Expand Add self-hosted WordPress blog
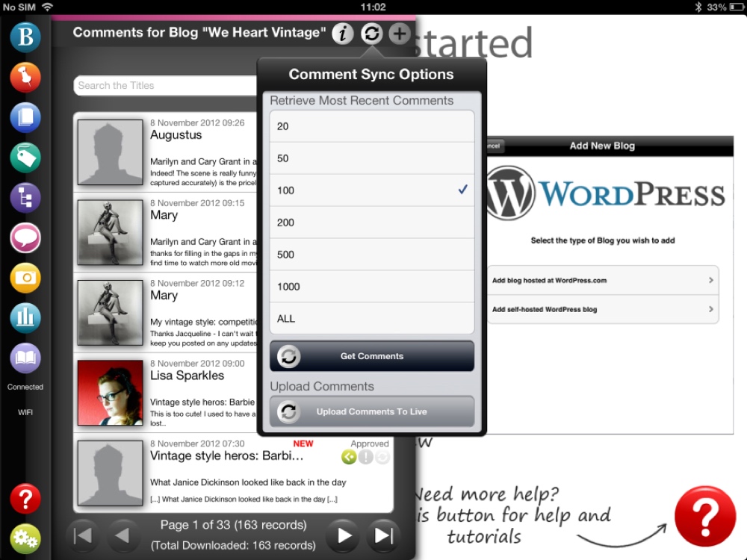The image size is (747, 560). tap(603, 310)
